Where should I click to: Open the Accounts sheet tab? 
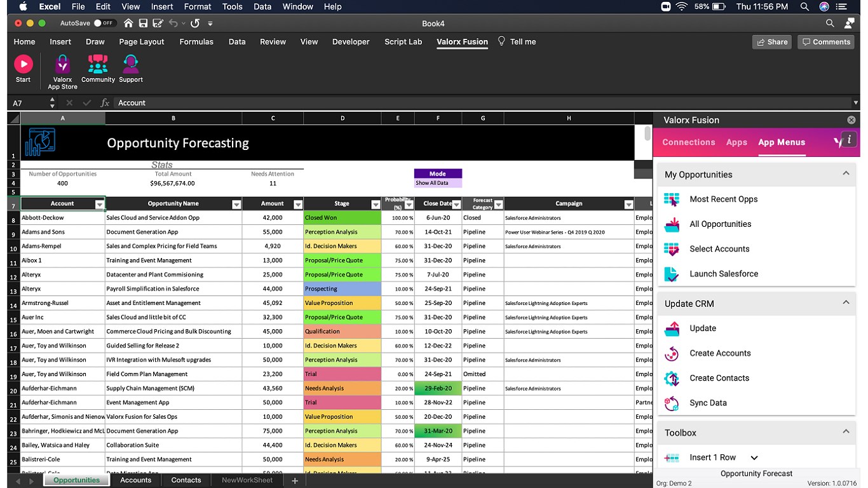tap(136, 480)
